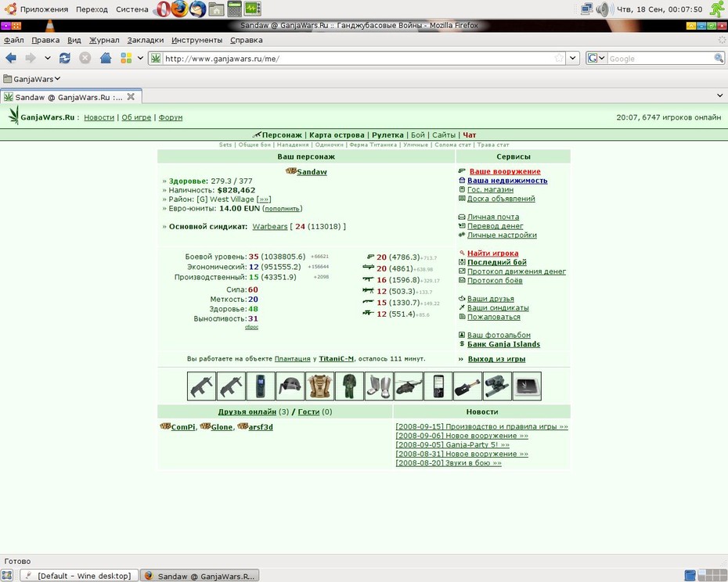Screen dimensions: 728x582
Task: Open the 2008-09-05 Ganja-Party 5! news
Action: [452, 444]
